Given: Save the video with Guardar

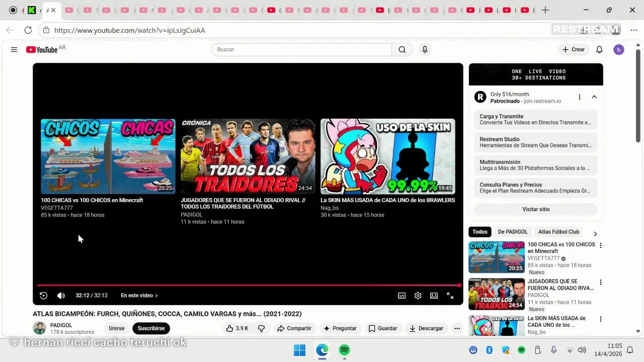Looking at the screenshot, I should [x=383, y=328].
